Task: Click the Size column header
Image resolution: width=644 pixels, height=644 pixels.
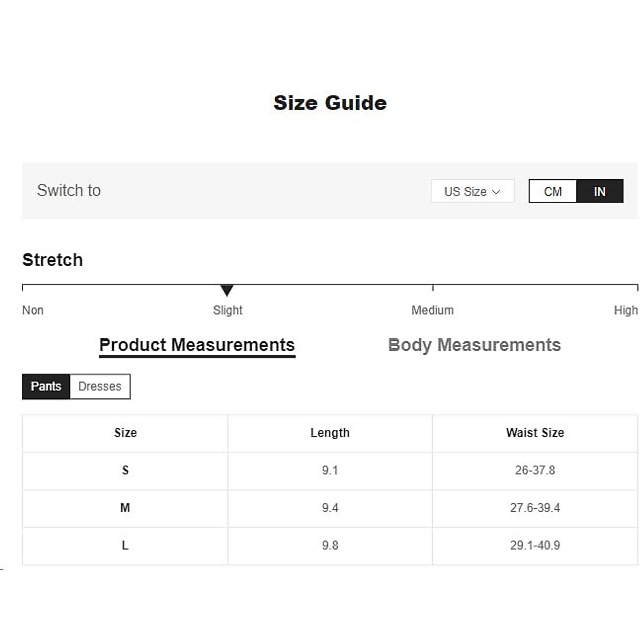Action: point(125,433)
